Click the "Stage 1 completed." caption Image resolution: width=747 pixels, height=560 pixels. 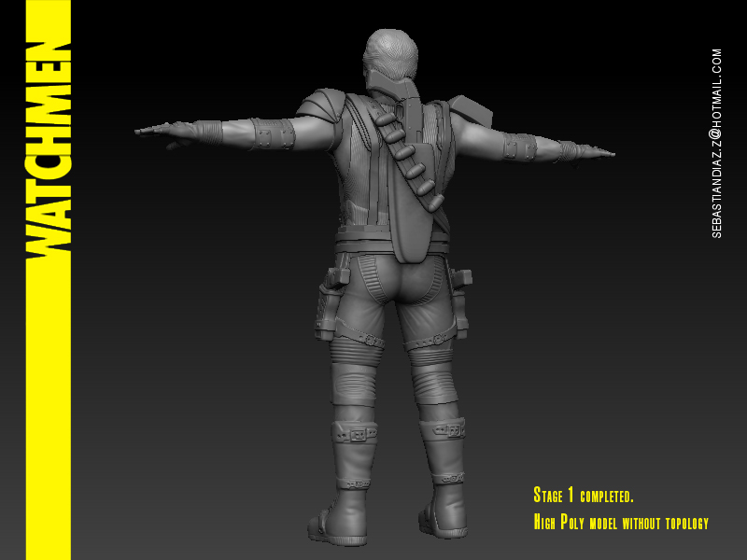[583, 496]
